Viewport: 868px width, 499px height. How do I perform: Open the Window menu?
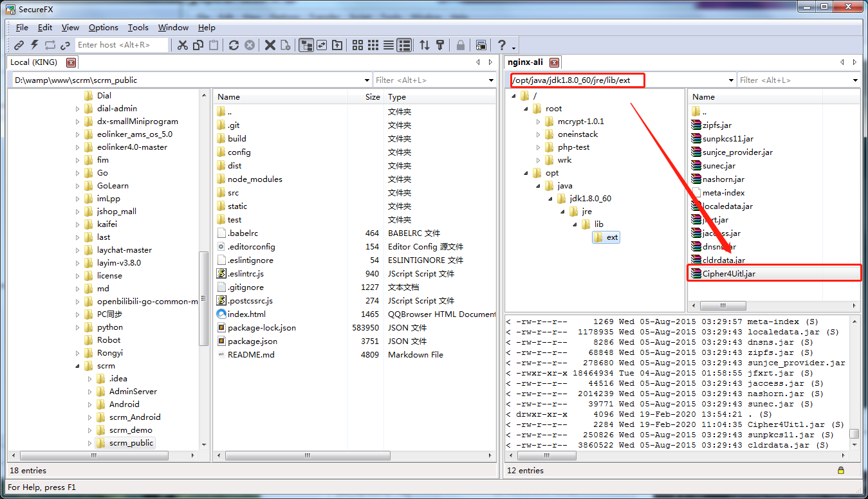(173, 28)
